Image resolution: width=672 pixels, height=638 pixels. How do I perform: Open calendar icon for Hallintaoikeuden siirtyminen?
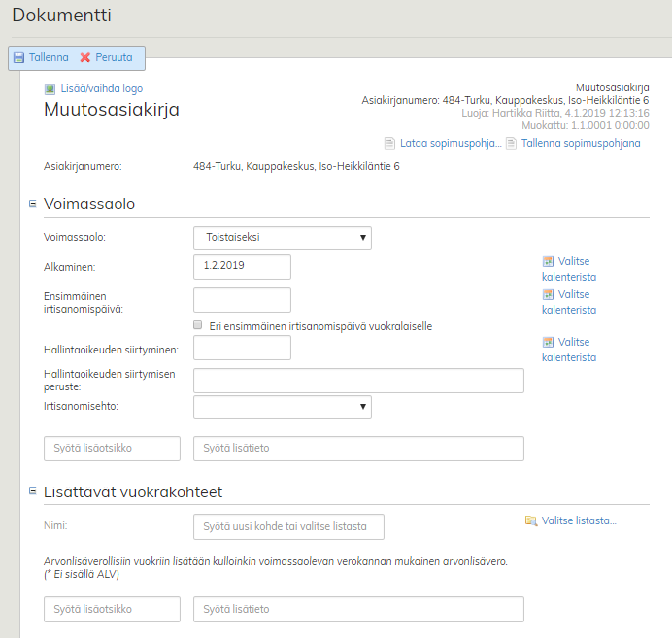coord(548,342)
